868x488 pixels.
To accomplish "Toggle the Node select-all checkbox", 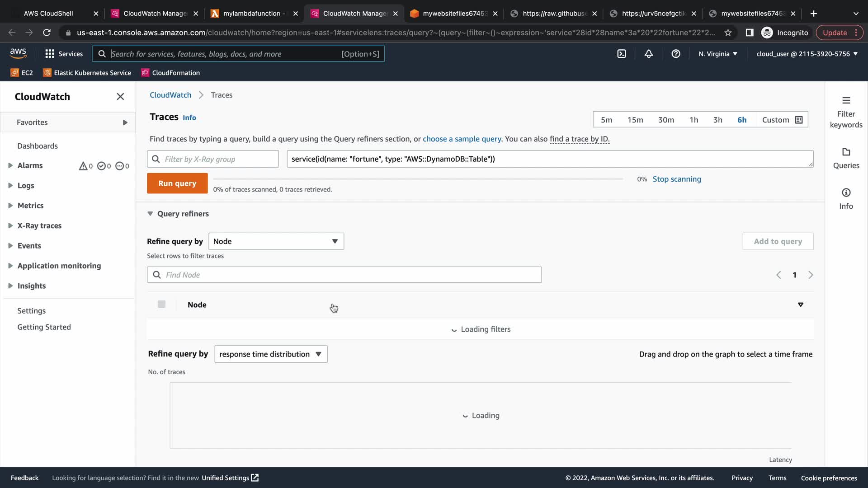I will coord(161,305).
